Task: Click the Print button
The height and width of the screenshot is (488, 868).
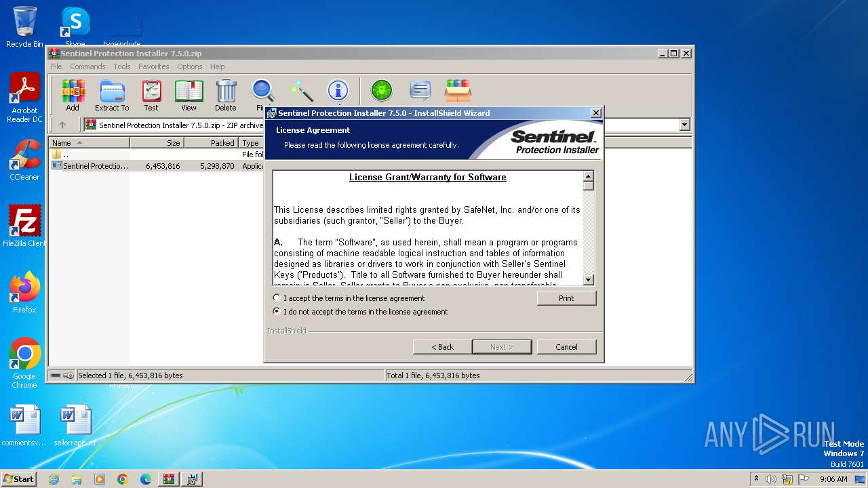Action: tap(566, 298)
